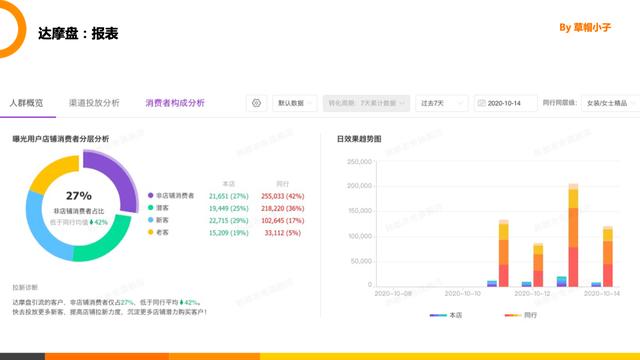Open the greyed 7天累计数据 conversion dropdown
The image size is (640, 360).
click(366, 103)
